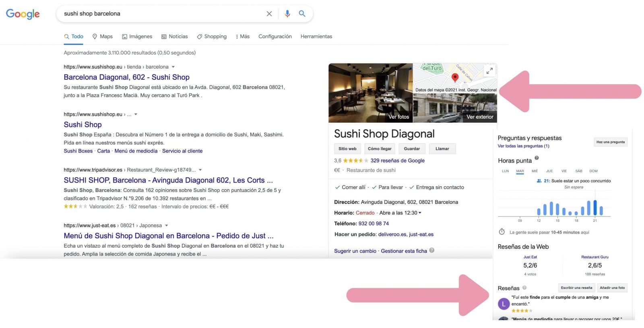
Task: Switch to the Noticias tab
Action: (x=175, y=37)
